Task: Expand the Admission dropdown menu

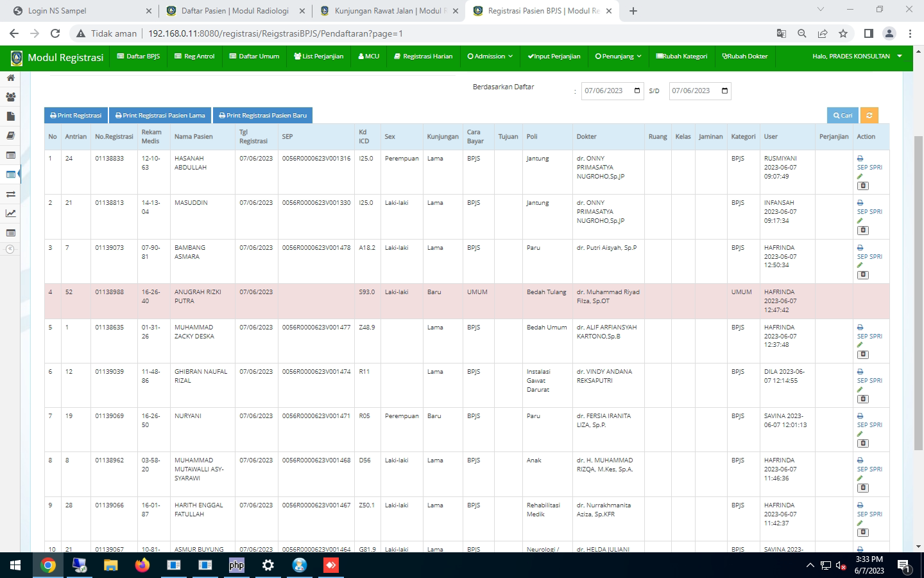Action: (490, 57)
